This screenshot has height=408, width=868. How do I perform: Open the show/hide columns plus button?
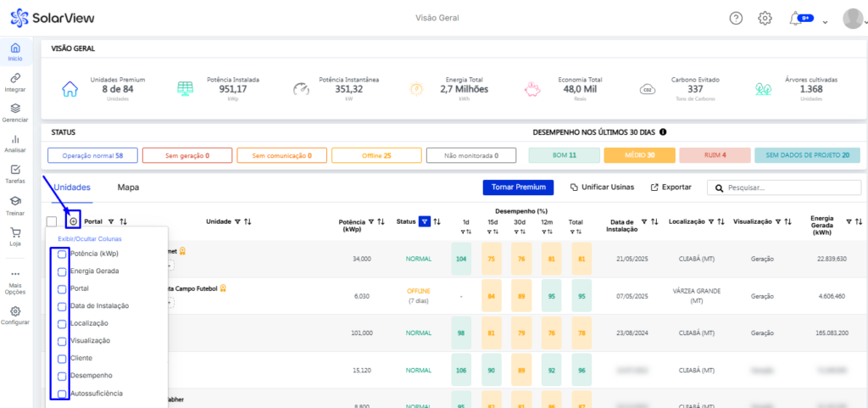73,221
